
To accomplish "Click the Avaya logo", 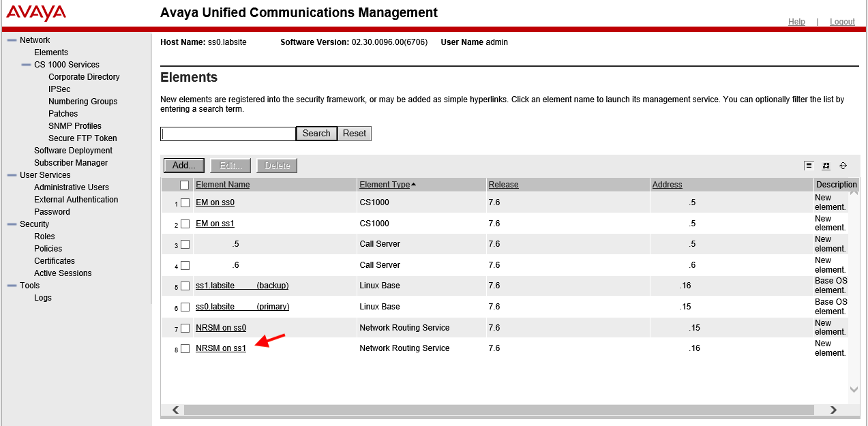I will click(36, 13).
